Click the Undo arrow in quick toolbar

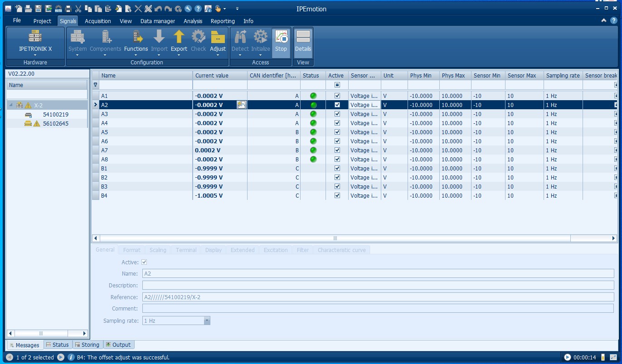(x=158, y=9)
